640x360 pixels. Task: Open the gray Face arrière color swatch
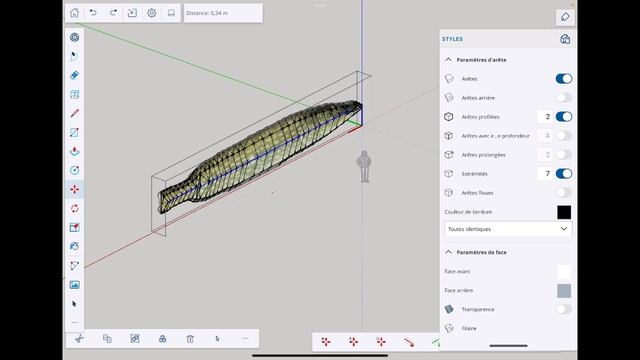[x=564, y=291]
